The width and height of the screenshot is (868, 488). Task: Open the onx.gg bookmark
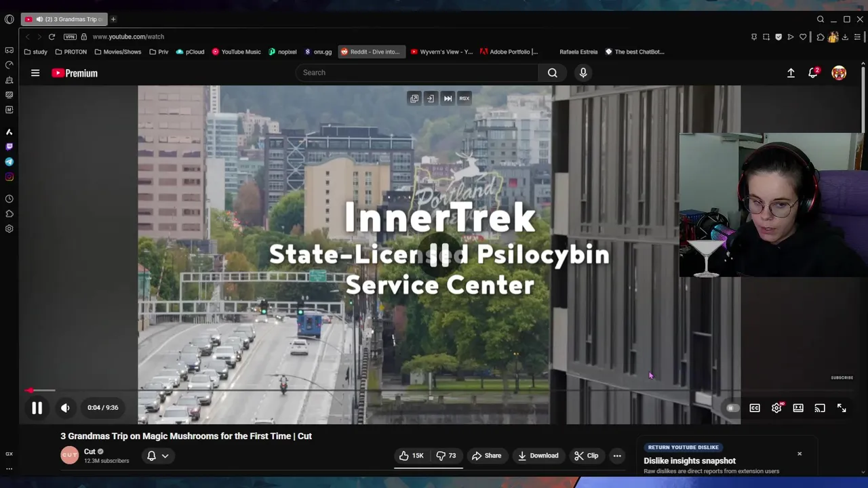318,52
